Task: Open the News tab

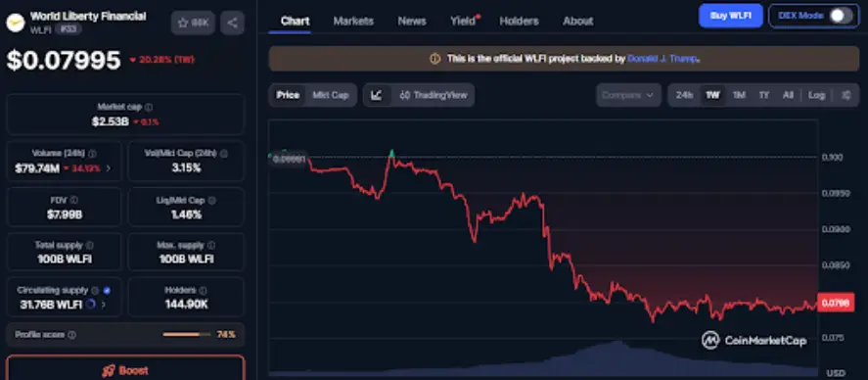Action: tap(412, 21)
